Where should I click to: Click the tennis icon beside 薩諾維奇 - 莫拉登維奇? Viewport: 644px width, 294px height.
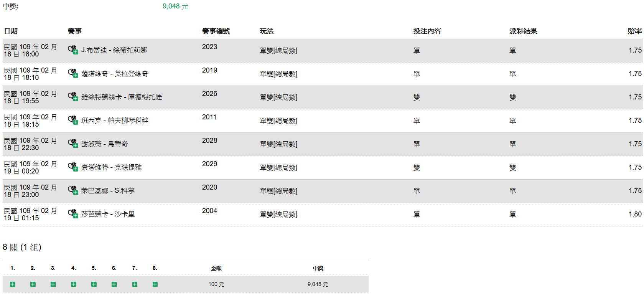[72, 73]
